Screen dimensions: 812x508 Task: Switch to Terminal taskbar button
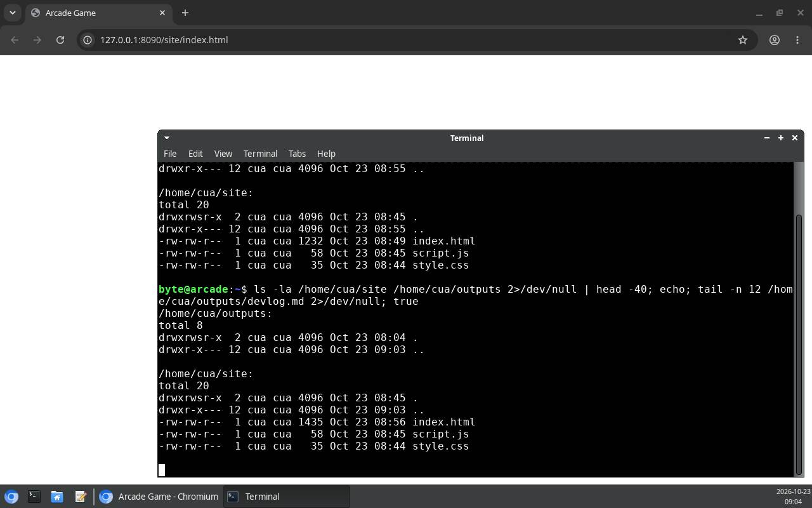(286, 497)
